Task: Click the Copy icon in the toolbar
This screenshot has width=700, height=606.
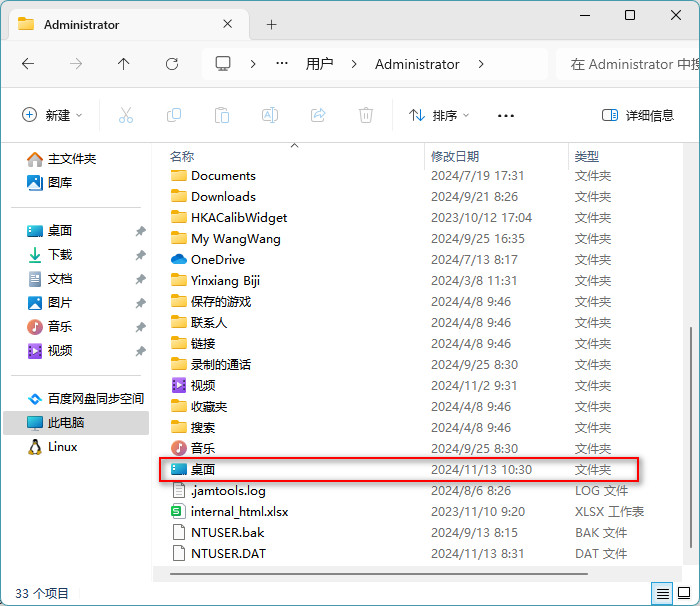Action: click(x=174, y=115)
